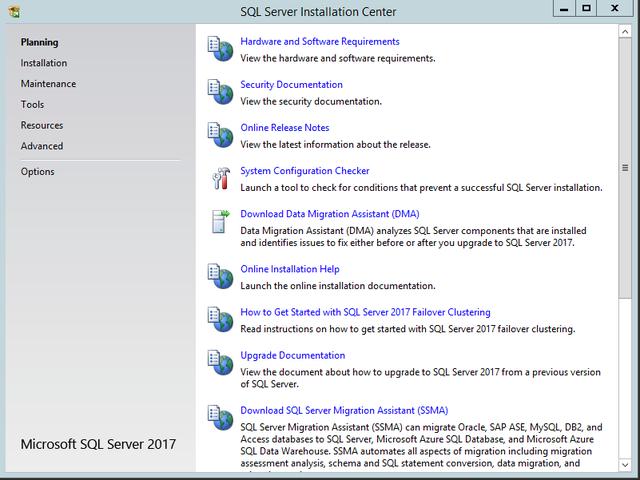Click the SSMA description paragraph
The image size is (640, 480).
421,445
